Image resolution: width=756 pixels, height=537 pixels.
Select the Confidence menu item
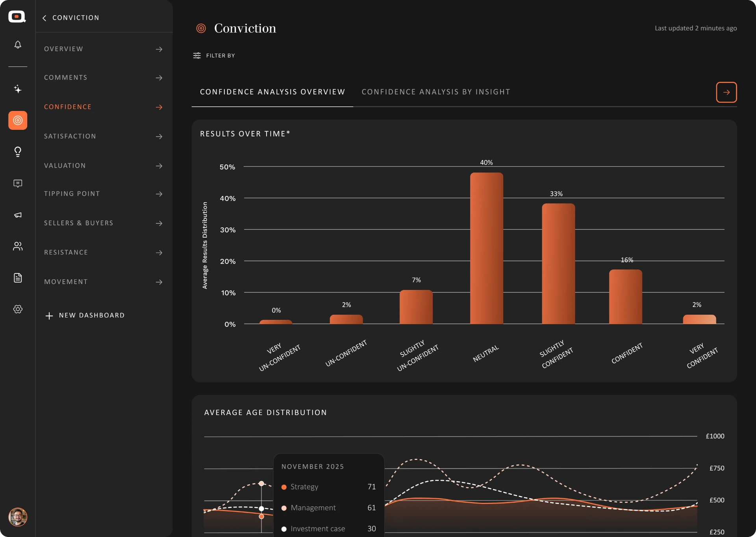(104, 107)
